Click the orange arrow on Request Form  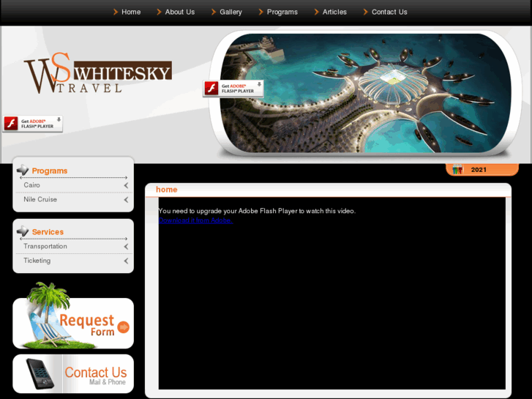click(124, 327)
